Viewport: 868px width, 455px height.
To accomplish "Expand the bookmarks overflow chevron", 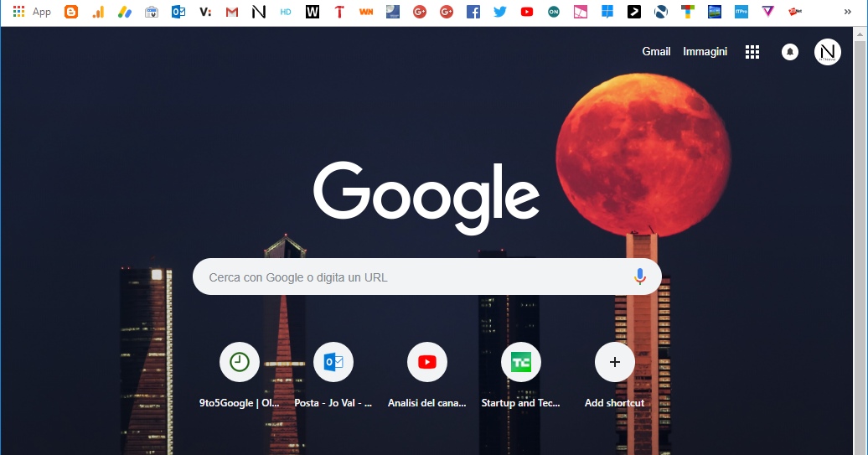I will pos(848,12).
